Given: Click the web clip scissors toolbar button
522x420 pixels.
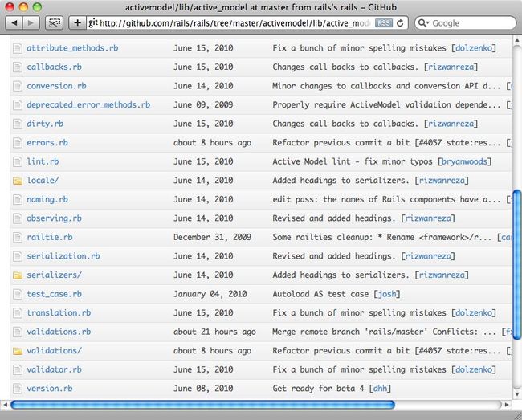Looking at the screenshot, I should tap(55, 23).
